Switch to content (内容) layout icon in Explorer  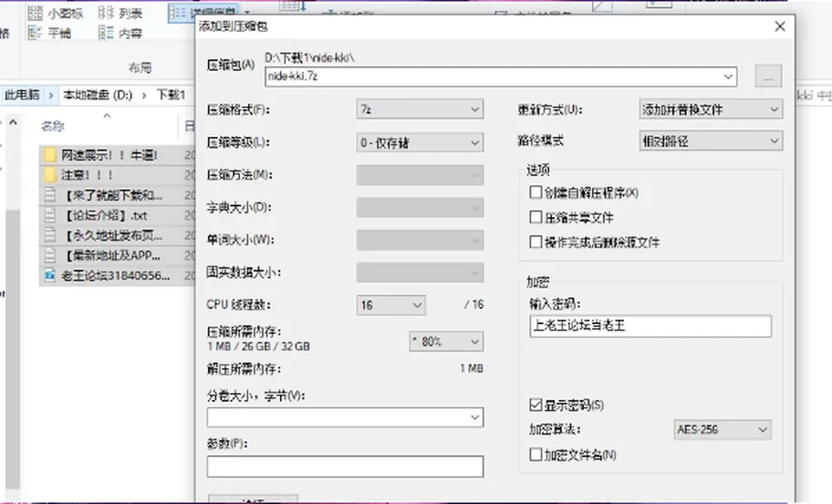pos(106,33)
